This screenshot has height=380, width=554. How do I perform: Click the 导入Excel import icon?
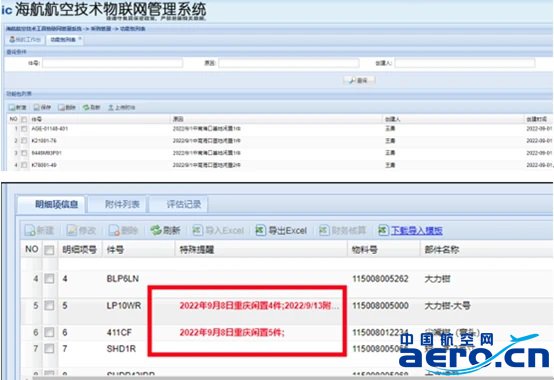[x=198, y=230]
